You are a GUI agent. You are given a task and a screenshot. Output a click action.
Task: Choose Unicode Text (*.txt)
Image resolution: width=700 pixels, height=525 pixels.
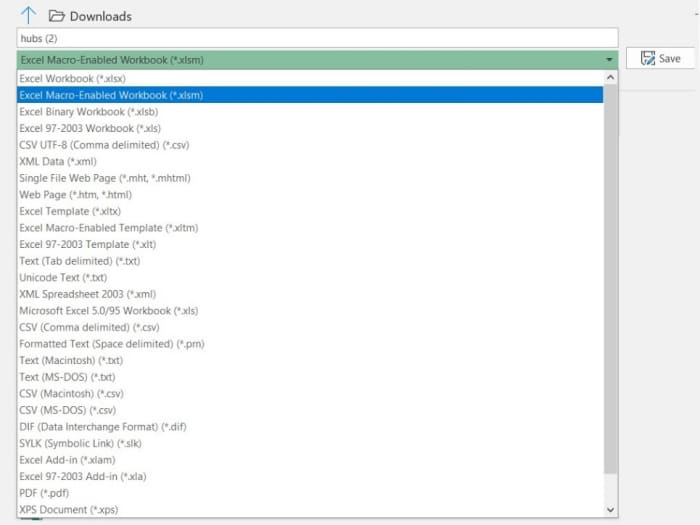coord(310,277)
